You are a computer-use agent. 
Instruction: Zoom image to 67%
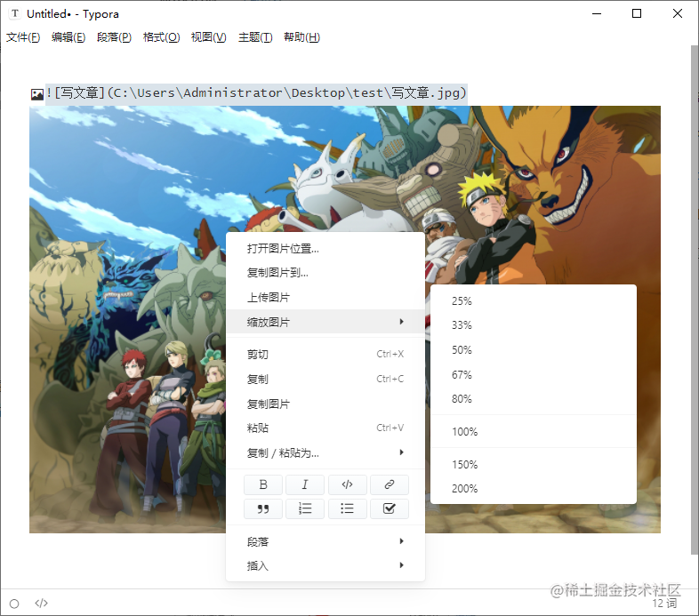coord(534,374)
